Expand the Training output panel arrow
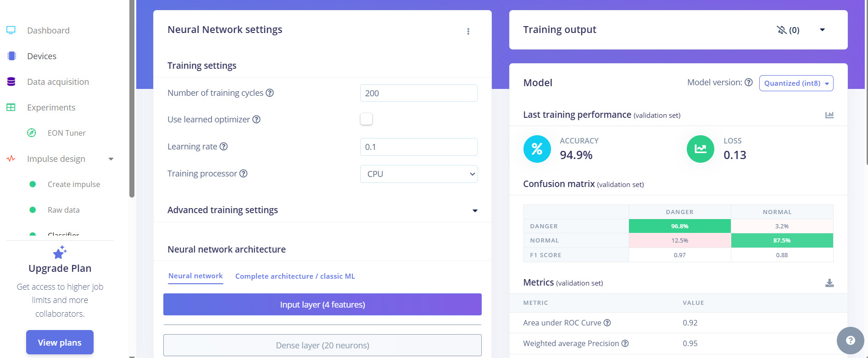 click(822, 30)
